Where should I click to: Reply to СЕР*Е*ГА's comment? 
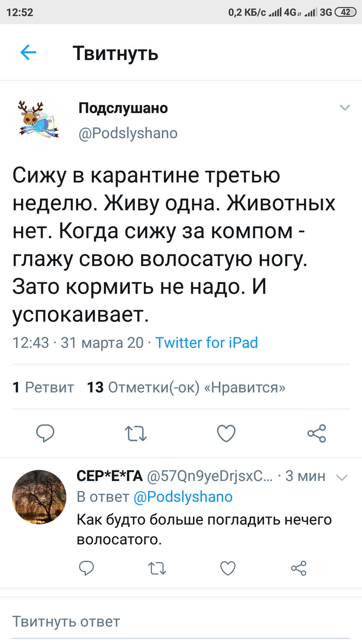tap(86, 568)
